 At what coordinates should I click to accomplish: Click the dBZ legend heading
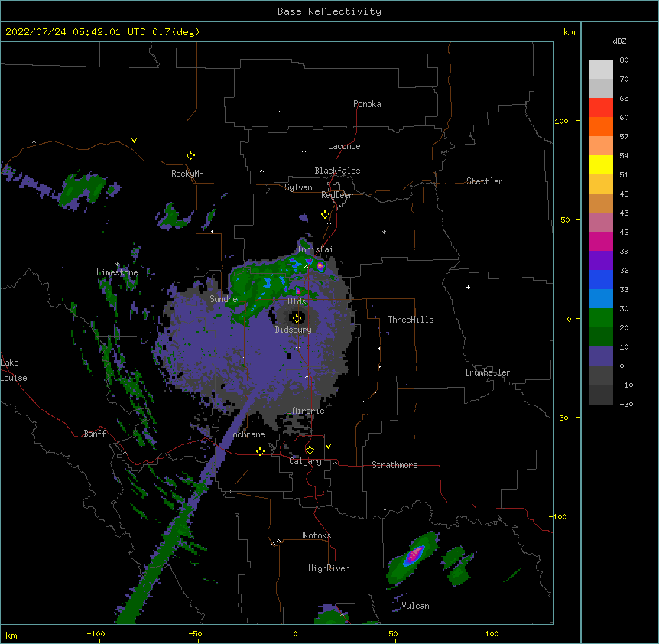pyautogui.click(x=619, y=41)
